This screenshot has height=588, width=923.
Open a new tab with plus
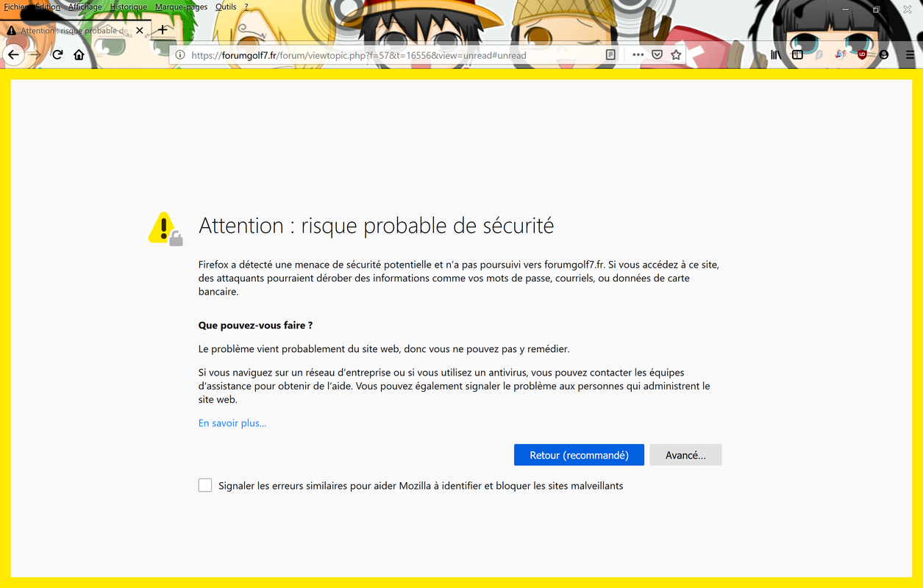[x=163, y=30]
